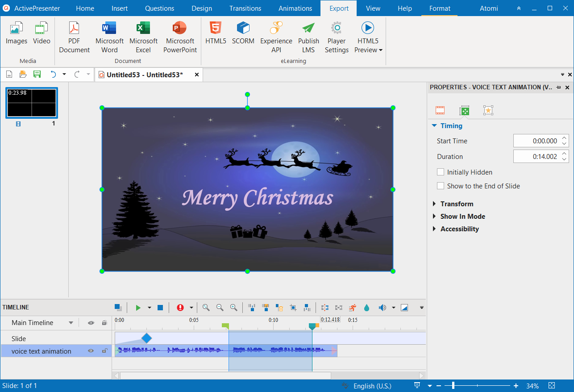Open the Transitions ribbon tab
This screenshot has height=392, width=574.
245,8
